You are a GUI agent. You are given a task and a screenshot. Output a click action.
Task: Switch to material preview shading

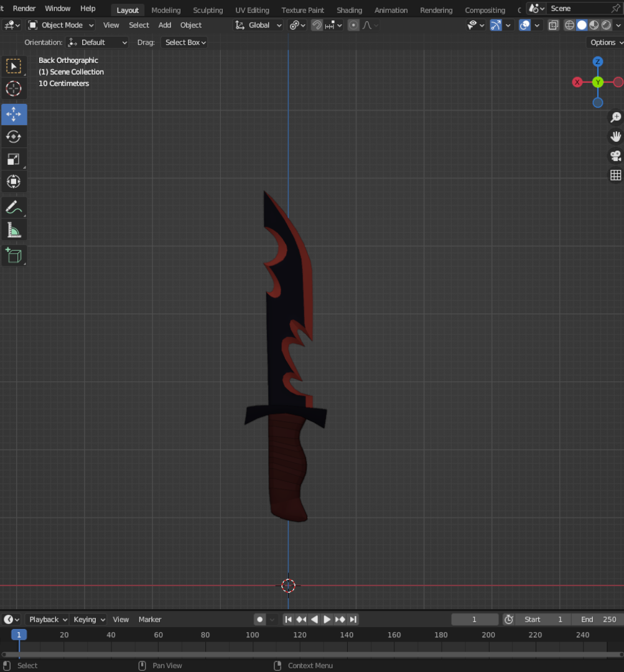[x=594, y=26]
